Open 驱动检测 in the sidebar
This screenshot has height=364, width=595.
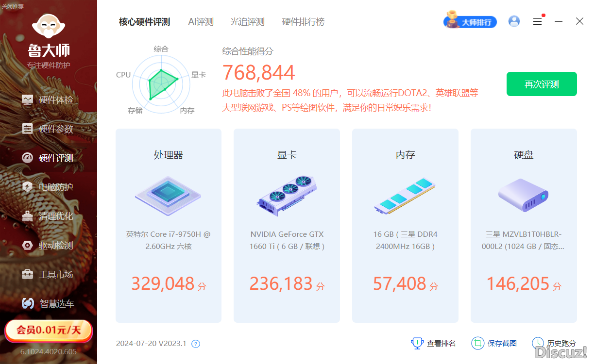(48, 246)
